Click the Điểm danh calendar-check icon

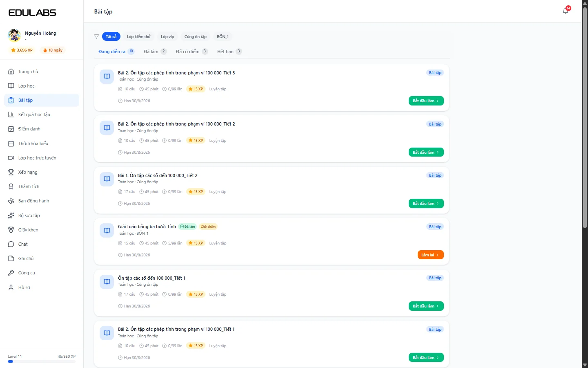[11, 129]
